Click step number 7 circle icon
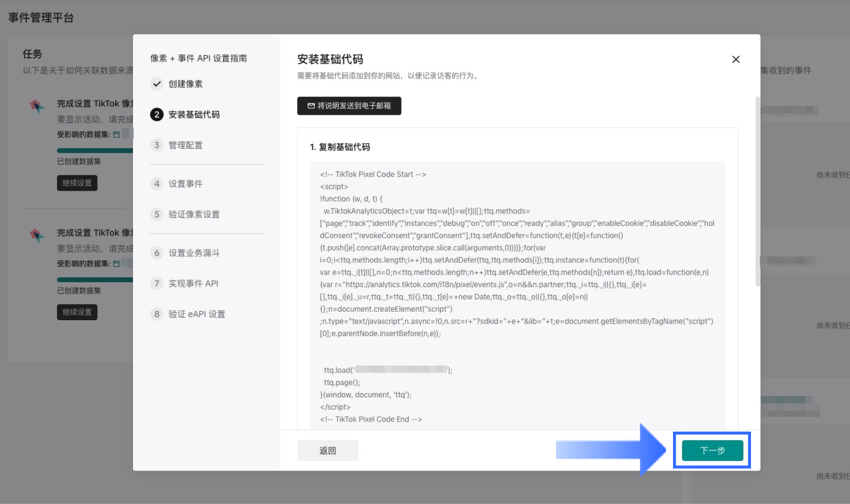 click(157, 284)
